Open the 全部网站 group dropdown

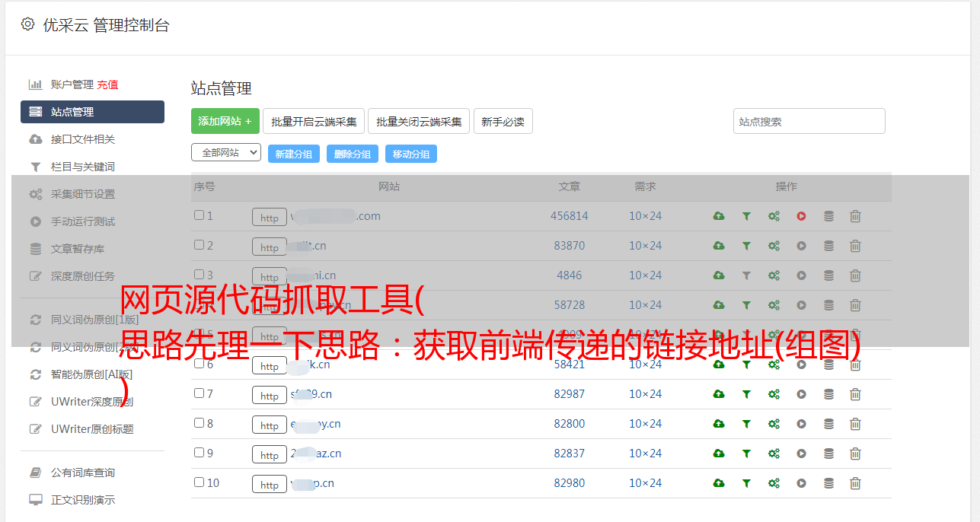(x=226, y=152)
